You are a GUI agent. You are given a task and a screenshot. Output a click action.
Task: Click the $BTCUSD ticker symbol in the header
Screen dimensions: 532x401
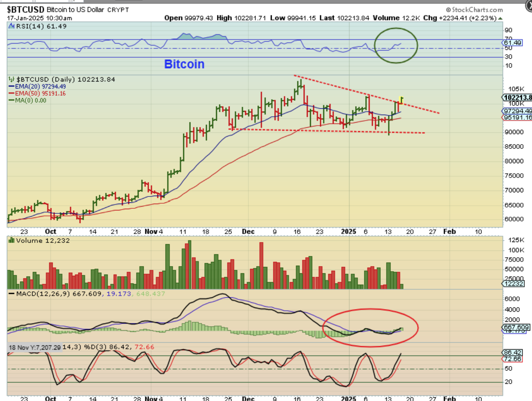tap(26, 10)
